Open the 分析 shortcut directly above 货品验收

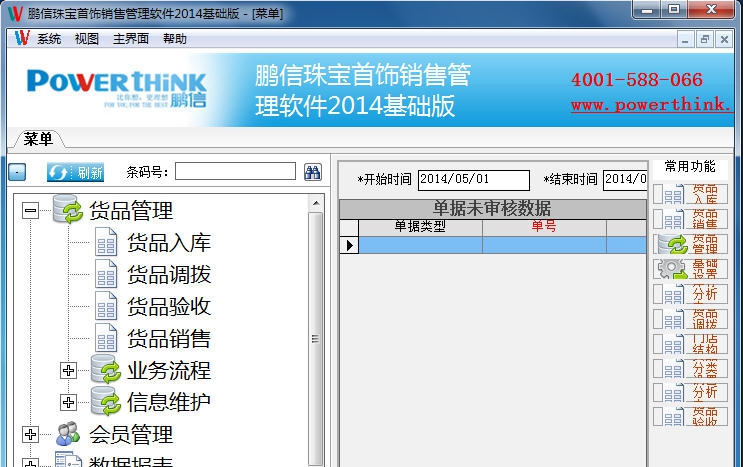(690, 392)
